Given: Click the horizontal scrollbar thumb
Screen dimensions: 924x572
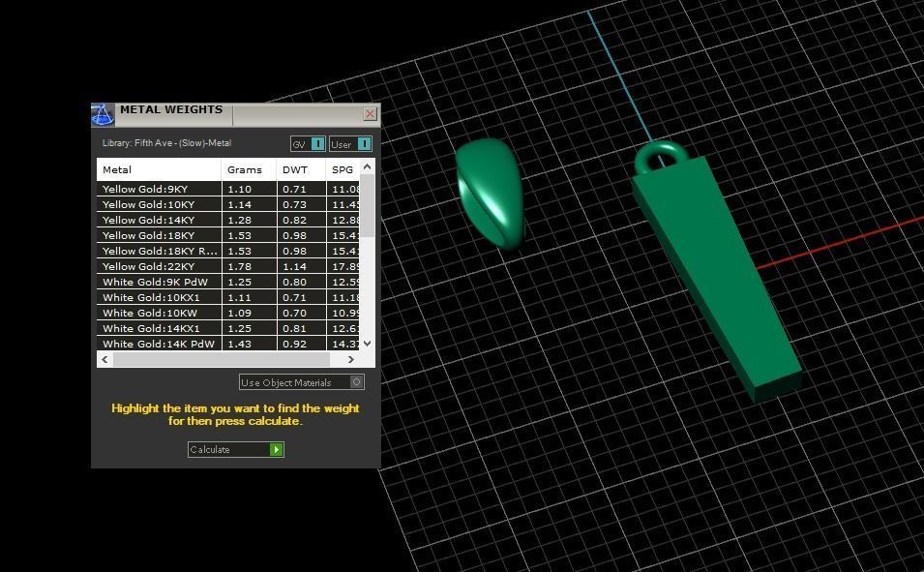Looking at the screenshot, I should pyautogui.click(x=222, y=359).
